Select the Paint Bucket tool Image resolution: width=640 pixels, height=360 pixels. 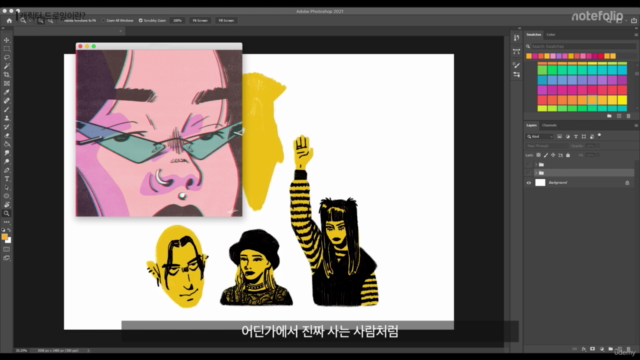coord(7,144)
